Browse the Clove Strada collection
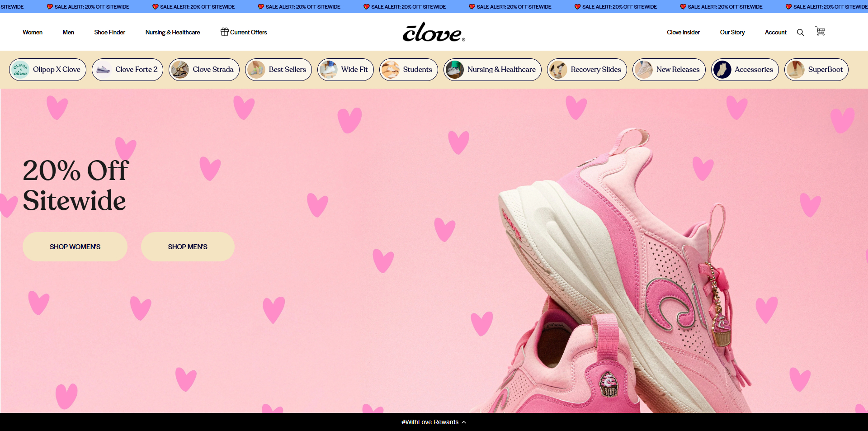This screenshot has width=868, height=431. [204, 69]
